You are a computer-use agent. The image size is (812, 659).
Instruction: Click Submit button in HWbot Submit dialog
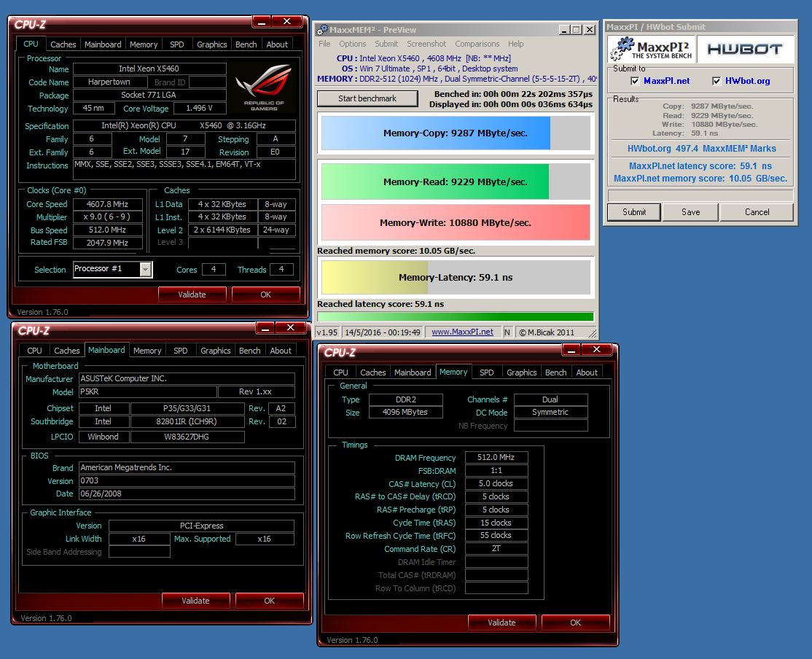(x=634, y=212)
